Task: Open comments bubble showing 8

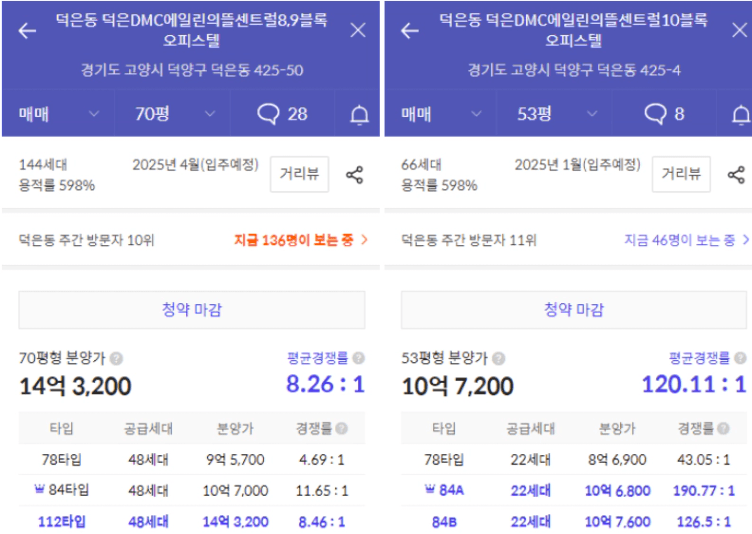Action: pos(664,114)
